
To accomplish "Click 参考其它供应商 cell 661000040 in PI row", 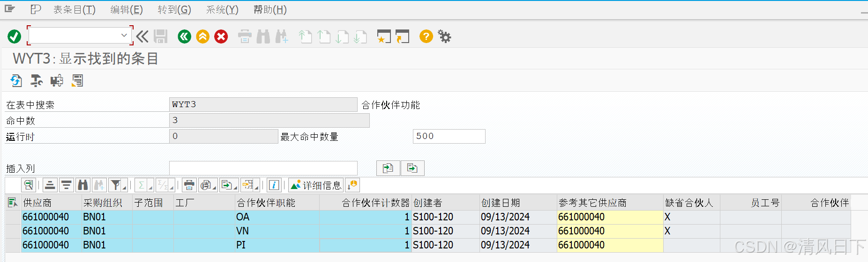I will tap(610, 245).
